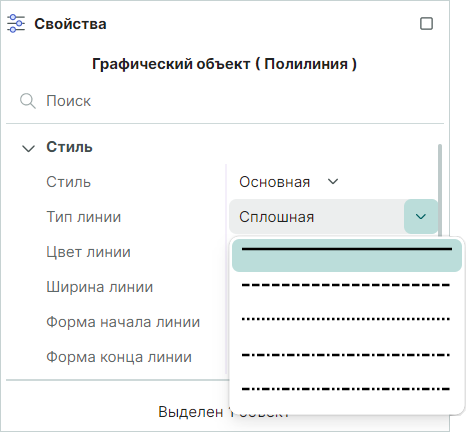Click the Сплошная line type field
466x432 pixels.
[x=317, y=217]
